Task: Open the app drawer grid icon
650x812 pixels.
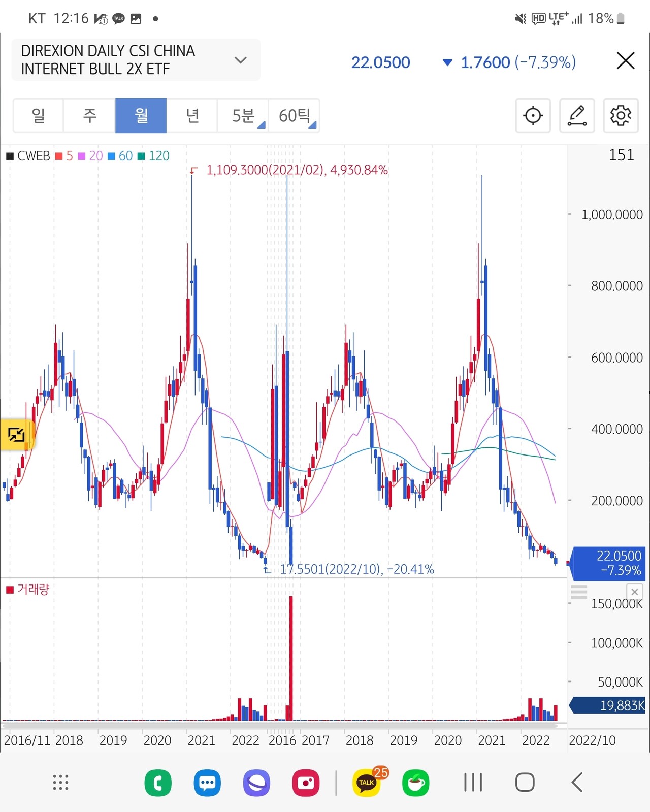Action: click(x=60, y=783)
